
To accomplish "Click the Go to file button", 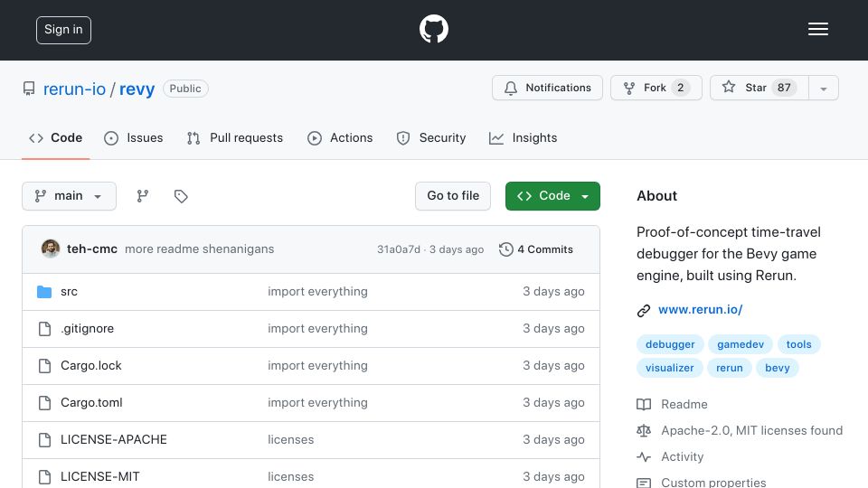I will coord(453,196).
